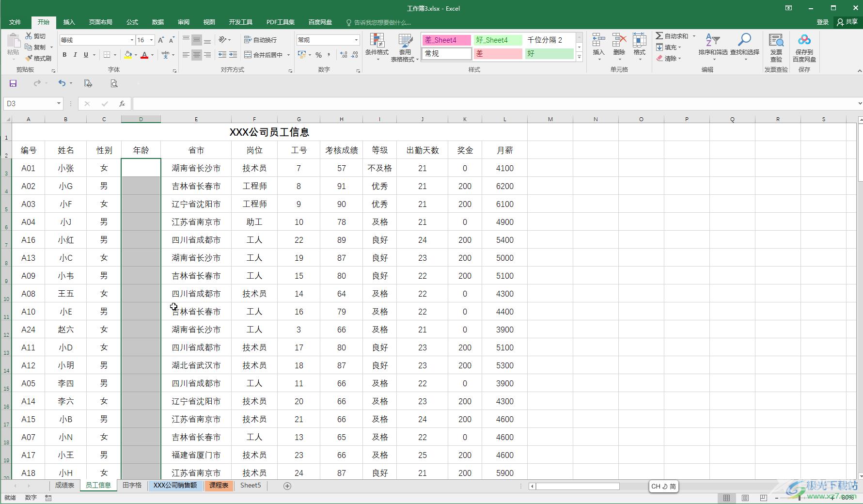863x504 pixels.
Task: Open the font name dropdown
Action: click(131, 40)
